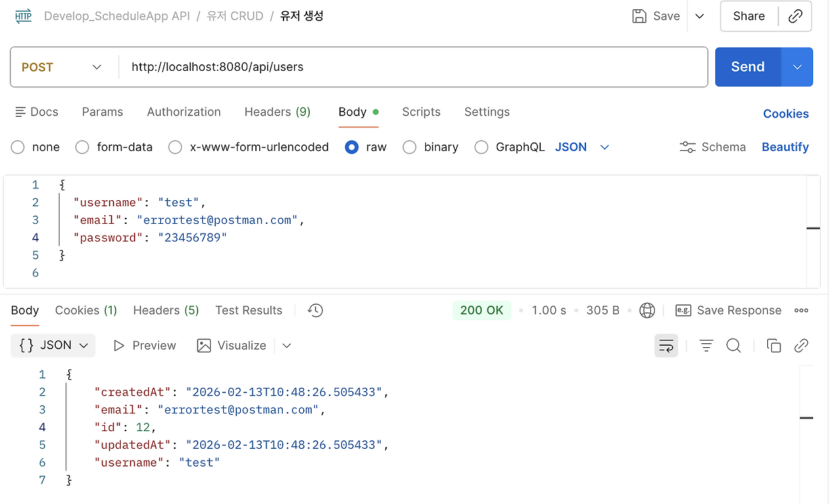
Task: Expand the Send button options arrow
Action: (797, 67)
